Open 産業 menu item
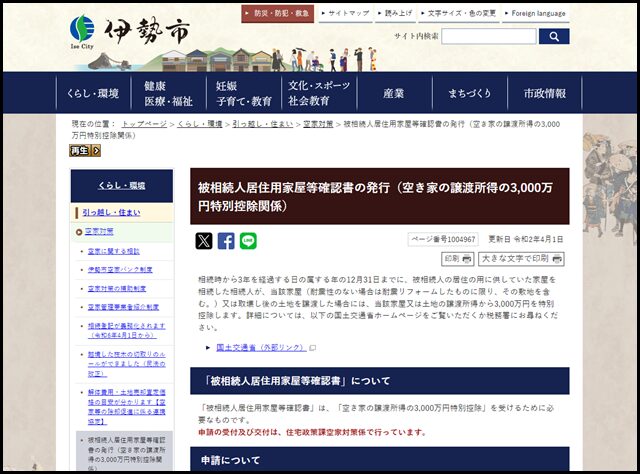This screenshot has height=474, width=640. pyautogui.click(x=394, y=93)
